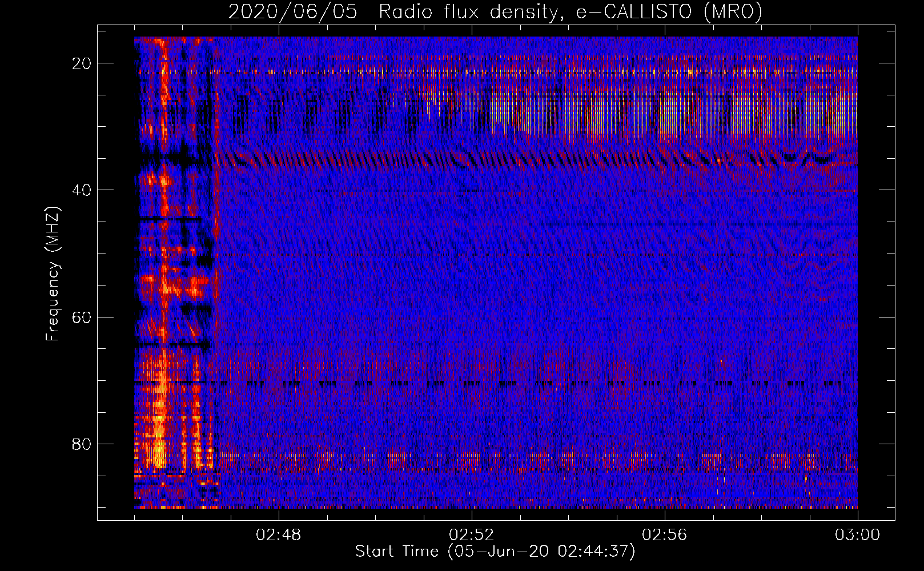Click the "Frequency (MHZ)" axis label
924x571 pixels.
pos(53,274)
